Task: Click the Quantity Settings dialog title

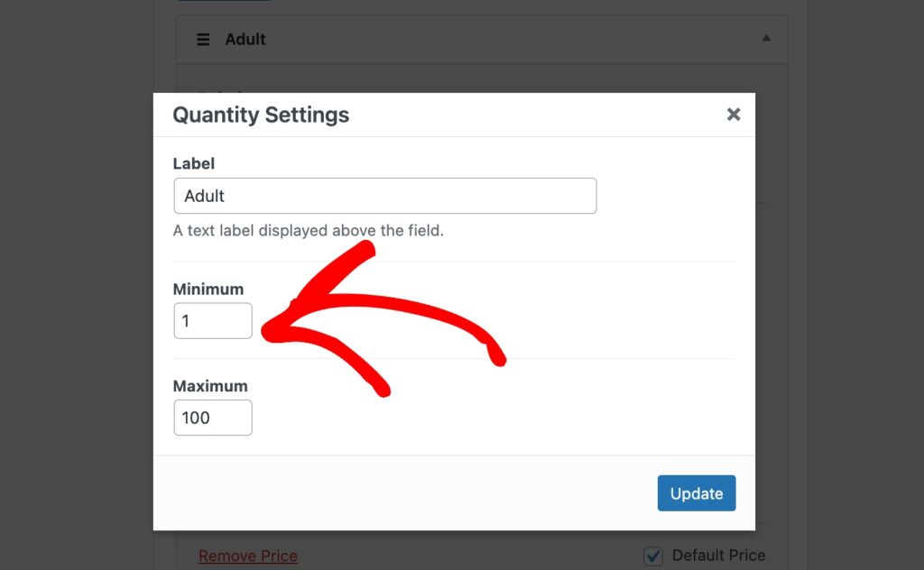Action: 261,115
